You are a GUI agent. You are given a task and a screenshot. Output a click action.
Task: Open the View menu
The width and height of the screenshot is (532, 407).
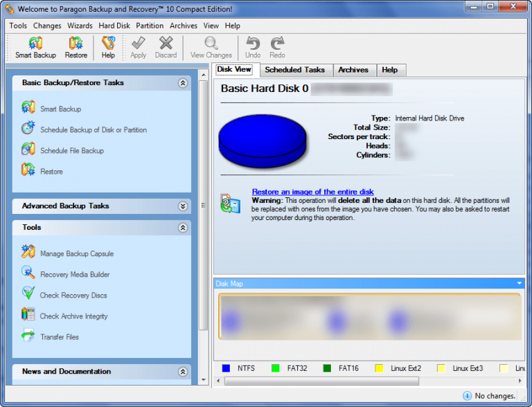(211, 26)
